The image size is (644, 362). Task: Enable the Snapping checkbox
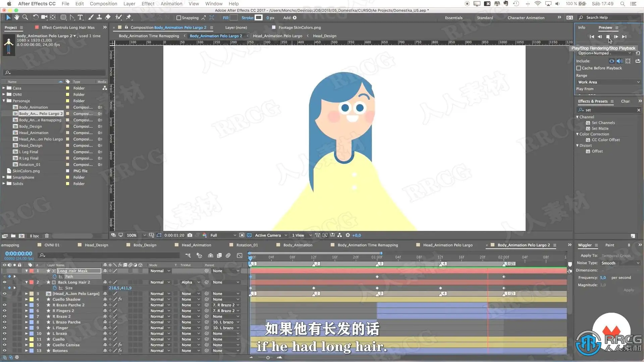(179, 18)
